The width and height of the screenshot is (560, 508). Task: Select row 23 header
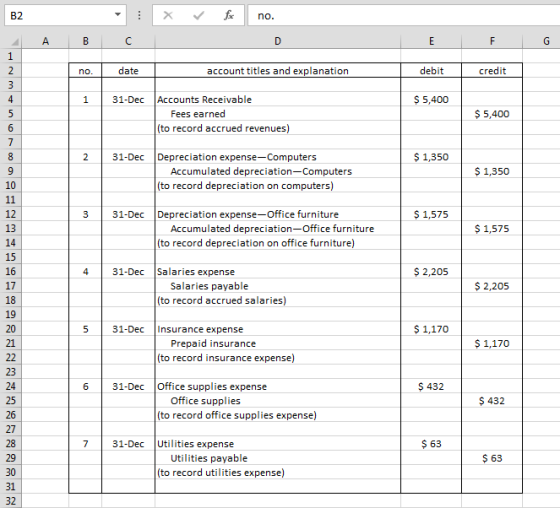pos(10,372)
